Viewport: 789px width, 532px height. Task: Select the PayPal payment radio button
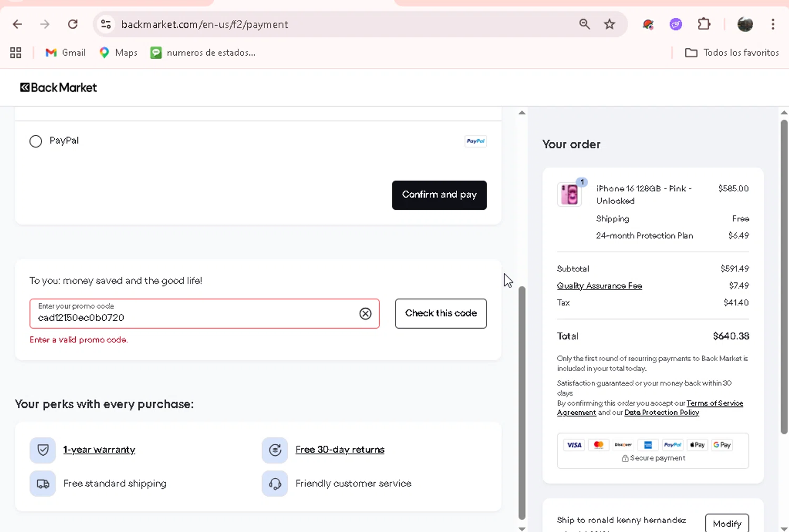(x=36, y=141)
